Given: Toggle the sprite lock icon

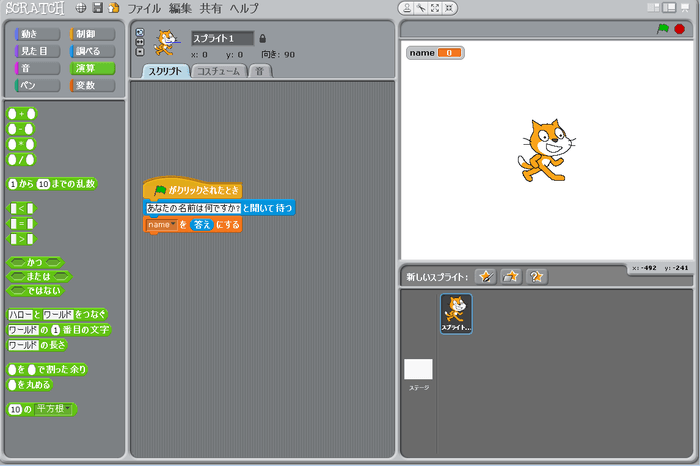Looking at the screenshot, I should tap(262, 39).
